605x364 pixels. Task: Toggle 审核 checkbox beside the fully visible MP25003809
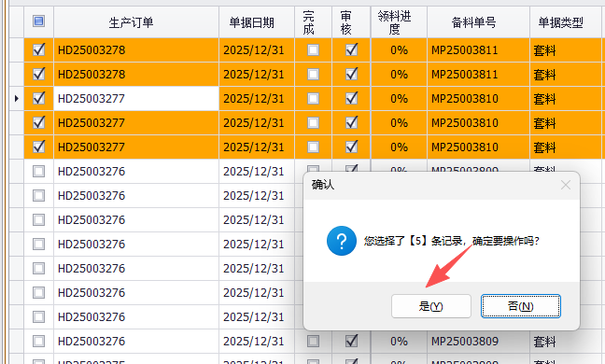(x=351, y=341)
